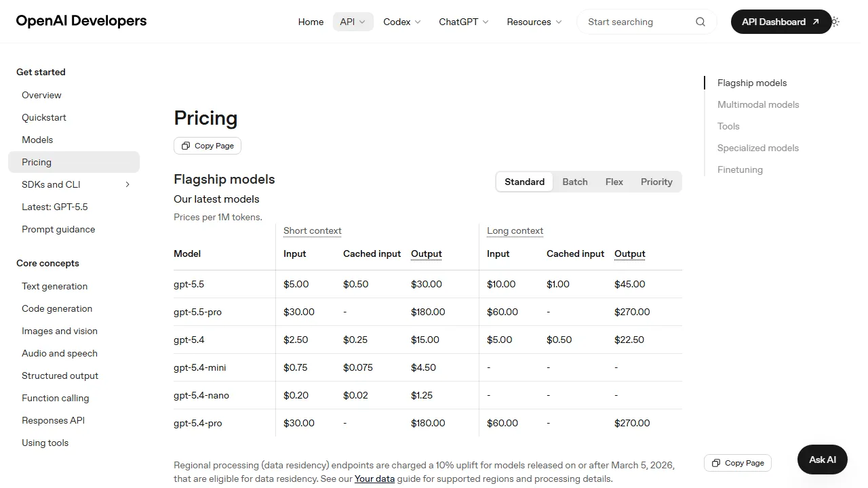Open the ChatGPT navigation dropdown
This screenshot has width=868, height=488.
coord(464,22)
